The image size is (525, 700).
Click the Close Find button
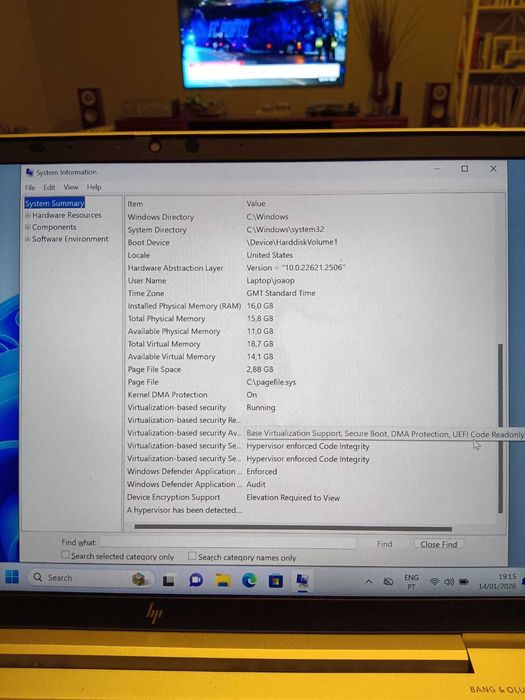click(438, 544)
